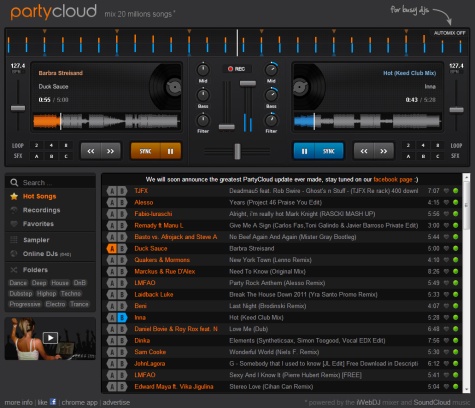Fast-forward the left deck track
The height and width of the screenshot is (408, 475).
pyautogui.click(x=110, y=151)
